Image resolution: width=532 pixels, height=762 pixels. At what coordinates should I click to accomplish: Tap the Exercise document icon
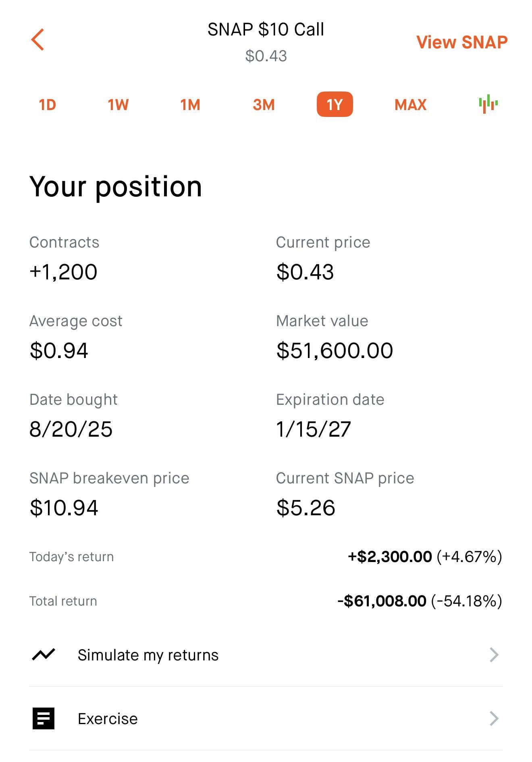44,718
